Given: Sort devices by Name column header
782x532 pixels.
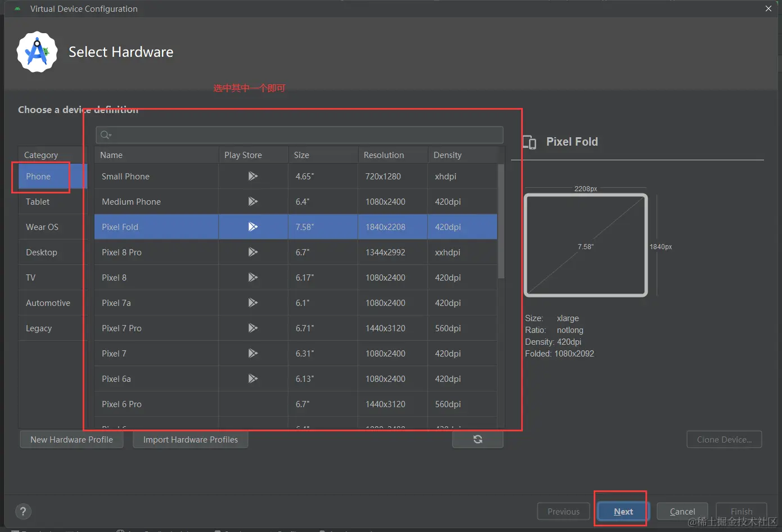Looking at the screenshot, I should (156, 155).
